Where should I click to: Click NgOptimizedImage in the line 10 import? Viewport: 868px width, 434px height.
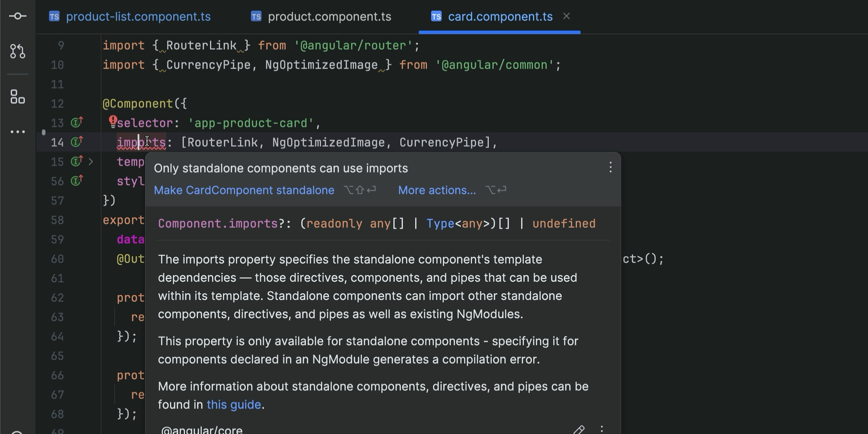322,65
